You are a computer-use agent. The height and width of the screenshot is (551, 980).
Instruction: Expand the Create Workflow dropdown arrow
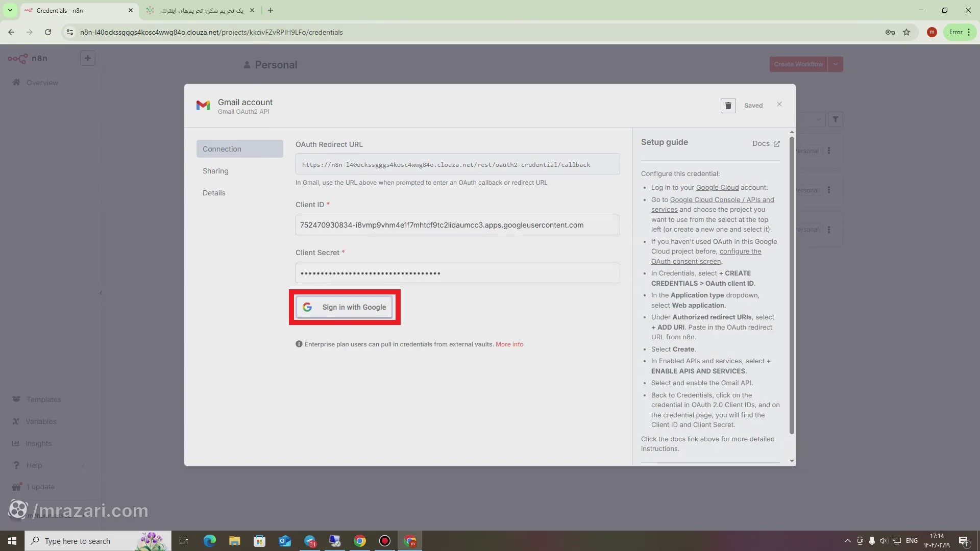pos(836,64)
